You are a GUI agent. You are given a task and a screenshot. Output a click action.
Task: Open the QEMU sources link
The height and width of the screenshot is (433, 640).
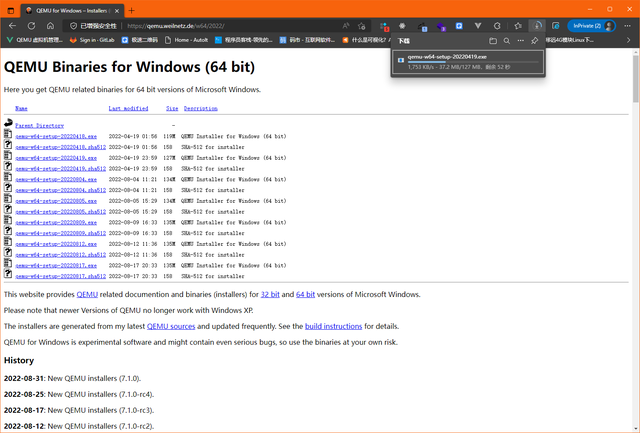click(171, 326)
